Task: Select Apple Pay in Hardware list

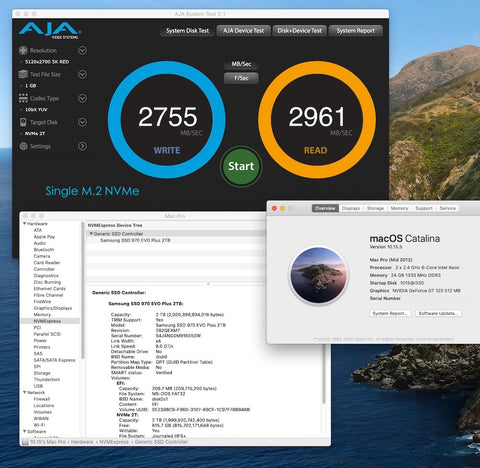Action: click(x=44, y=237)
